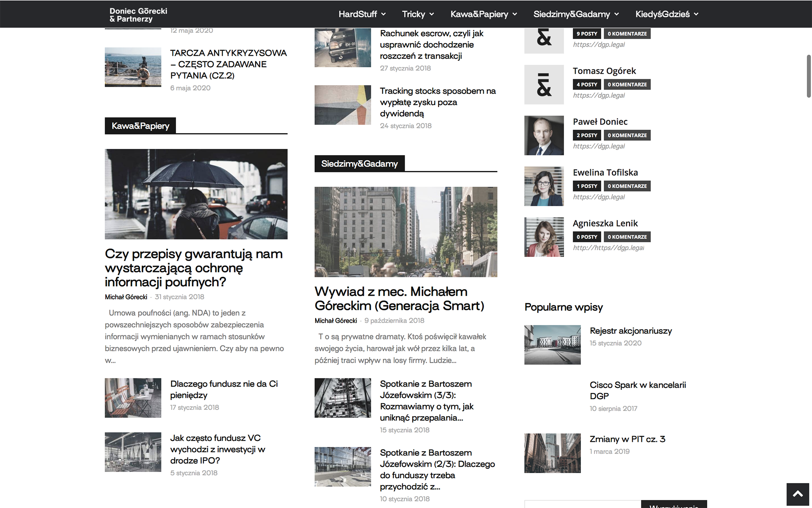Open Paweł Doniec's profile photo
This screenshot has height=508, width=812.
[544, 135]
